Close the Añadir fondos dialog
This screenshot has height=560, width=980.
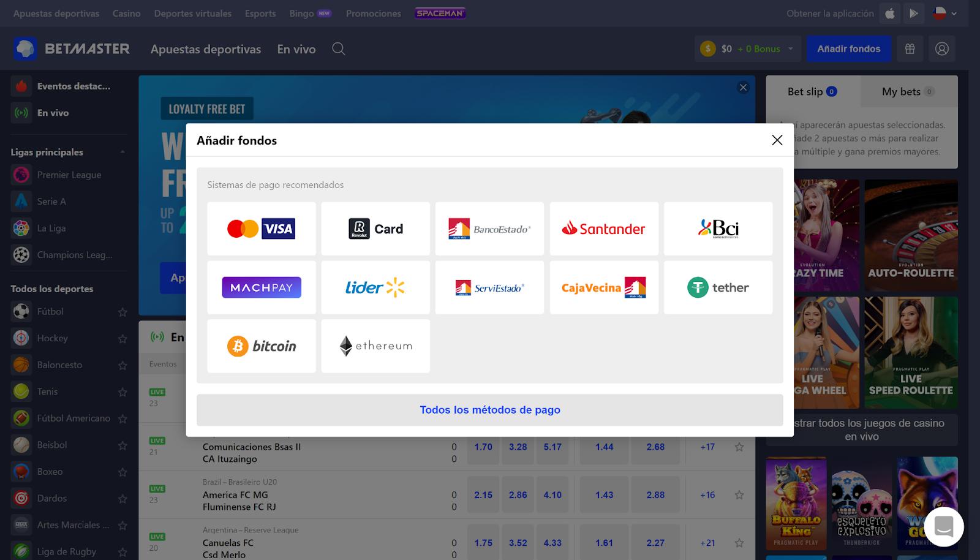point(777,140)
